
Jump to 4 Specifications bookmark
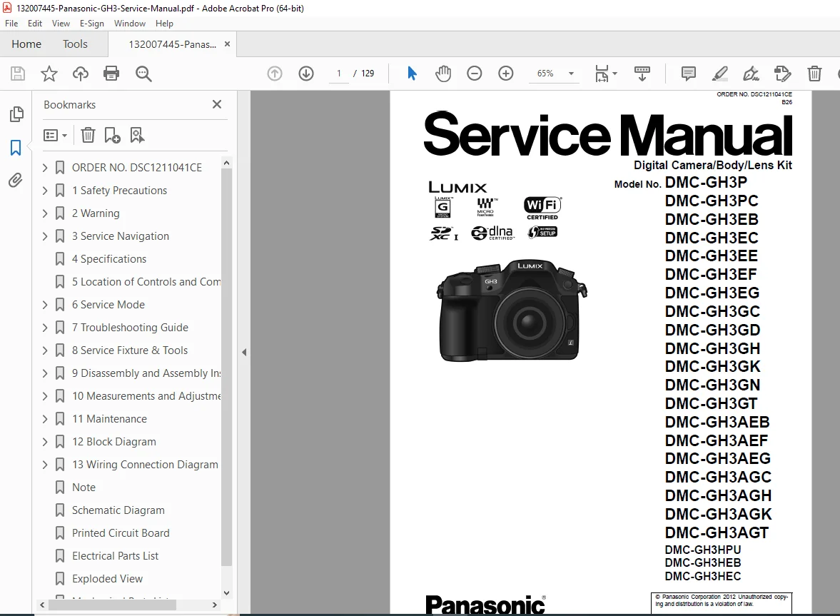point(108,259)
